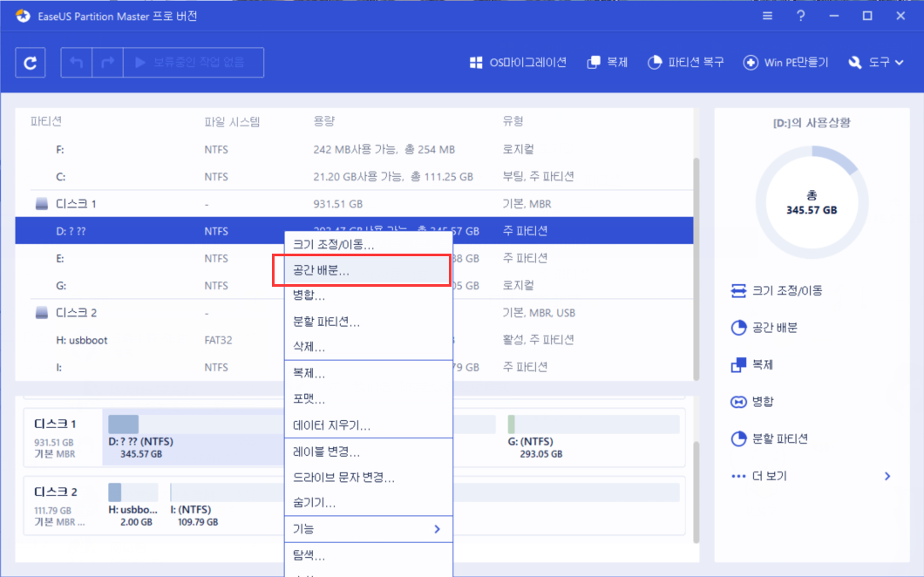Click the help question mark icon
The image size is (924, 577).
(800, 16)
